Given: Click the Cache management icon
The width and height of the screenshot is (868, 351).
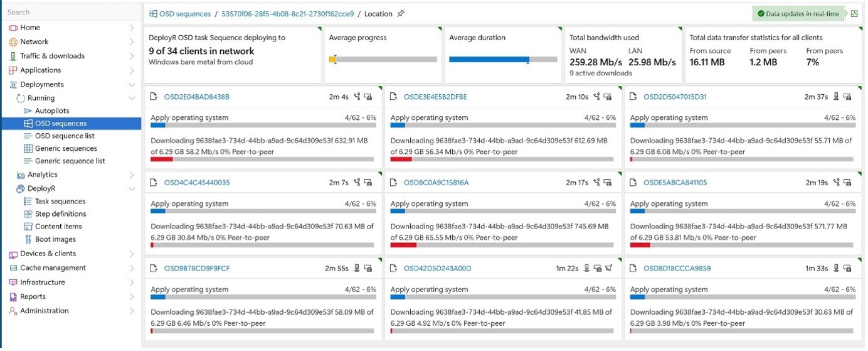Looking at the screenshot, I should pos(13,268).
